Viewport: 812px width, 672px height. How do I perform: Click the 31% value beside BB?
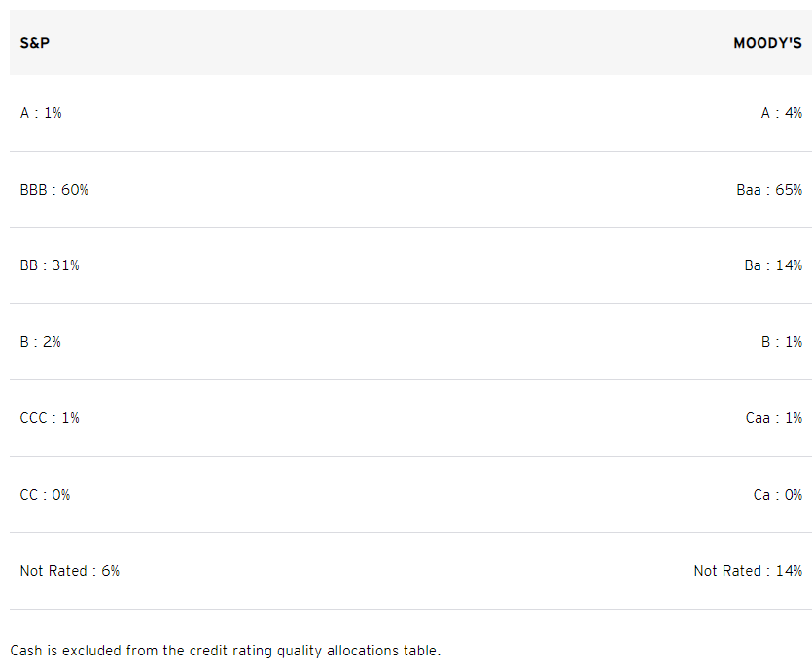pos(66,265)
